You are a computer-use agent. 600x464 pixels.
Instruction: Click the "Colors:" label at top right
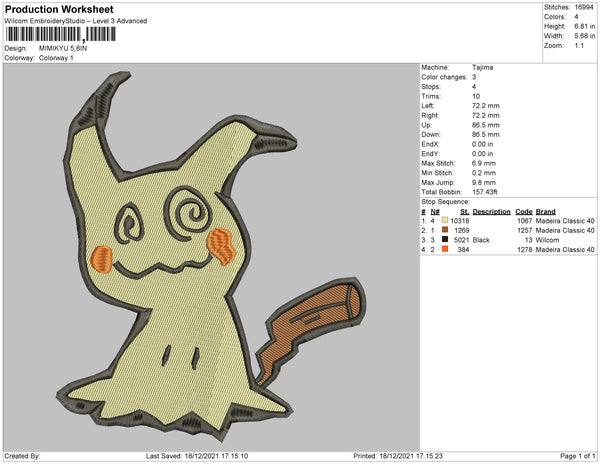coord(554,17)
